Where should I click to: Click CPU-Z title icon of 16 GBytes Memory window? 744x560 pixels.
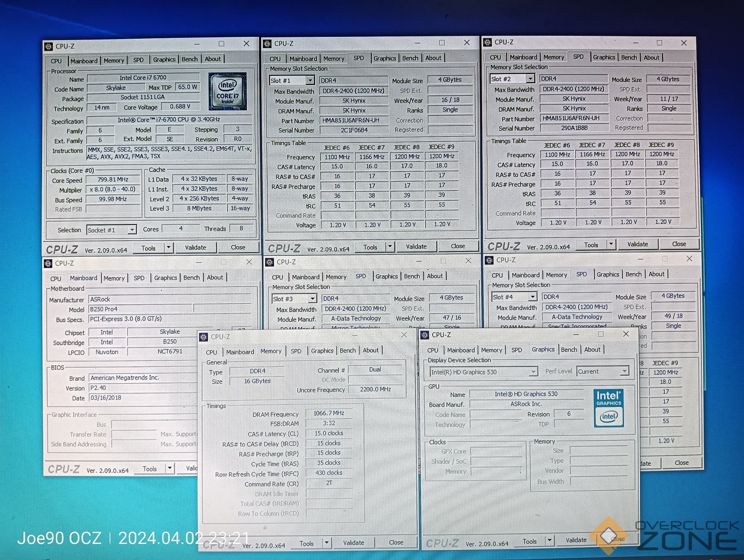(x=204, y=336)
